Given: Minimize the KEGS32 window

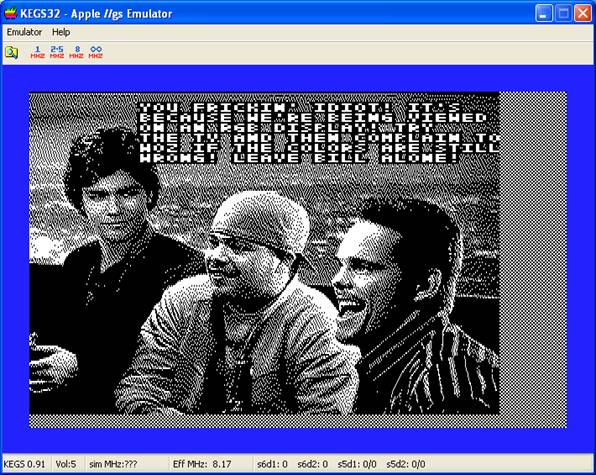Looking at the screenshot, I should (x=544, y=13).
